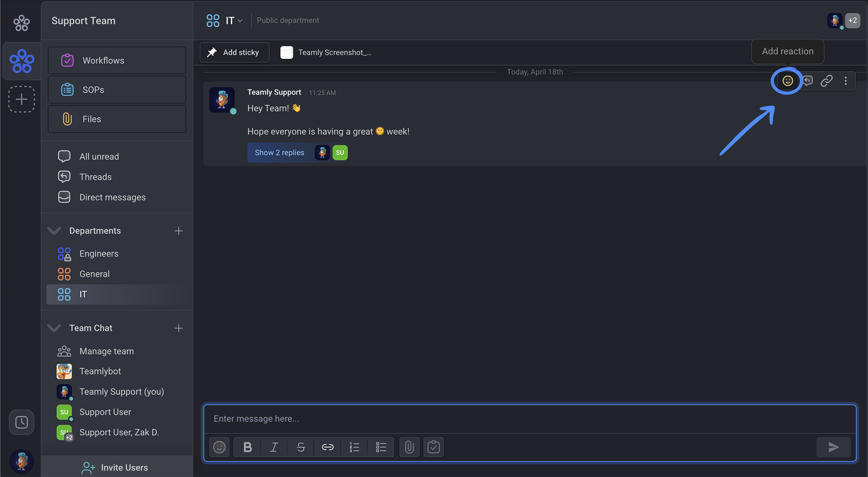The height and width of the screenshot is (477, 868).
Task: Click the Support Team workspace title
Action: coord(83,21)
